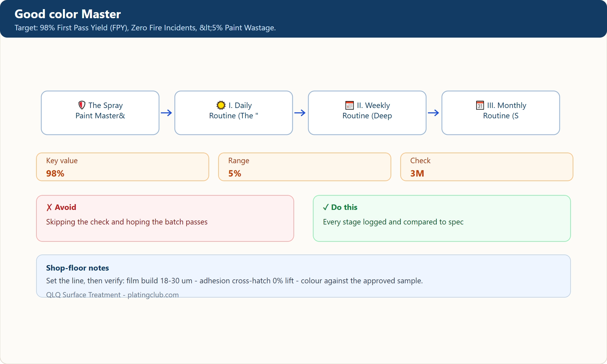Click 'Skipping the check and hoping' text
The width and height of the screenshot is (607, 364).
pos(127,222)
